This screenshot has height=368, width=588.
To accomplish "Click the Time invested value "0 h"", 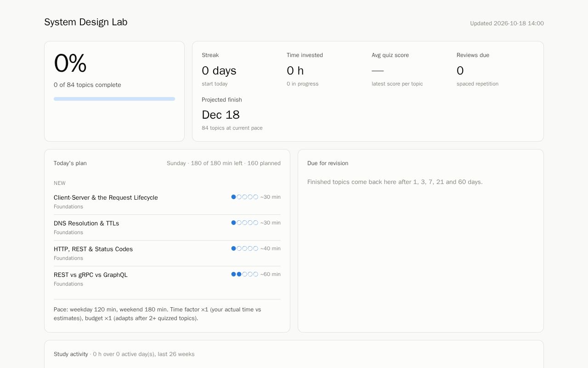I will [295, 70].
